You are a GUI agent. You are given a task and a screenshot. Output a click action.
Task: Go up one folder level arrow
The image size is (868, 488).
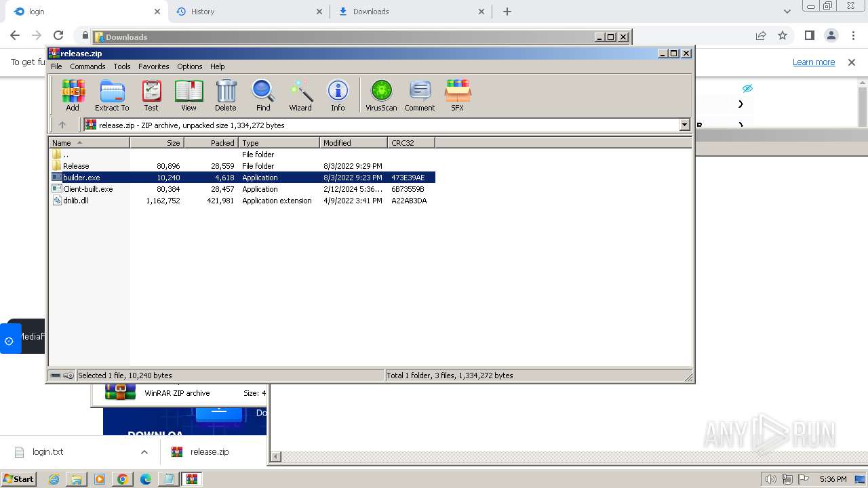click(62, 125)
